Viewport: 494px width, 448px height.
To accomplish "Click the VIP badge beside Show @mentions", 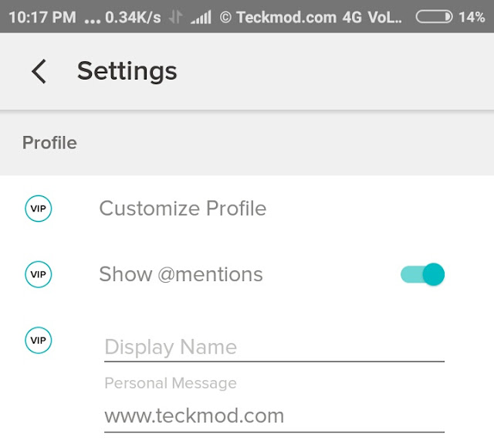I will coord(39,274).
